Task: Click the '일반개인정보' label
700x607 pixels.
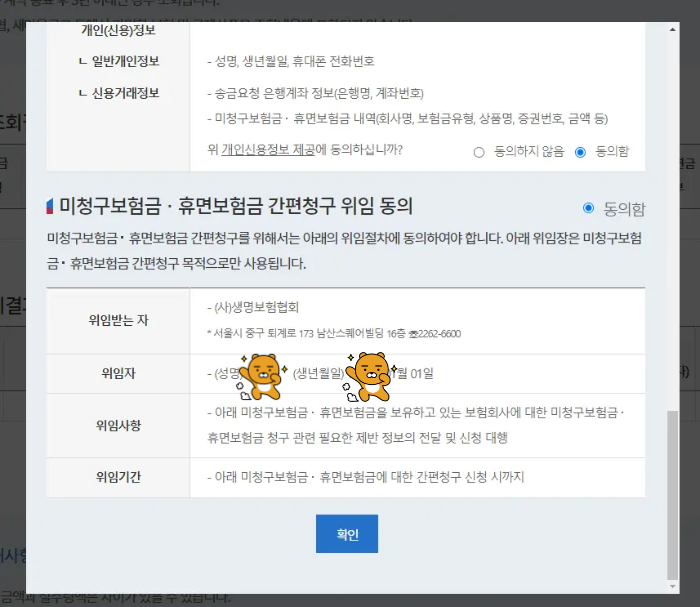Action: 125,61
